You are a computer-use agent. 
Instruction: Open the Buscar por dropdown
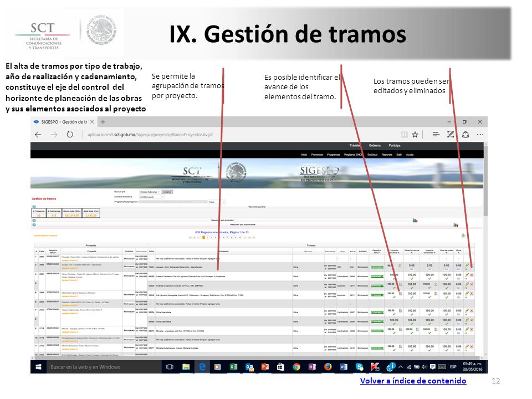150,192
